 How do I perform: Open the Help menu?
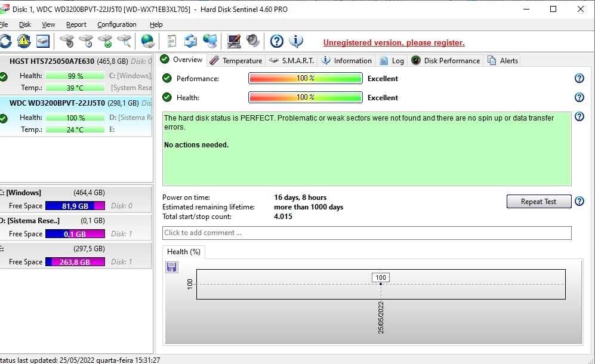tap(156, 24)
